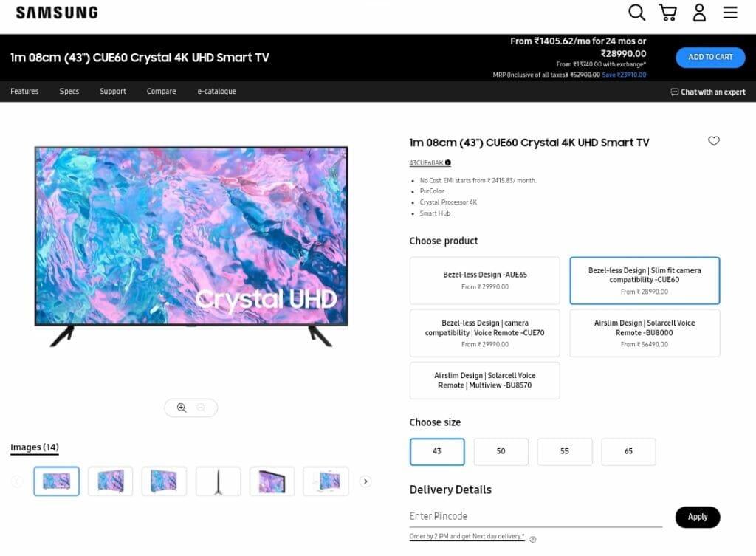Select the 65 inch size option
The width and height of the screenshot is (756, 556).
[628, 451]
